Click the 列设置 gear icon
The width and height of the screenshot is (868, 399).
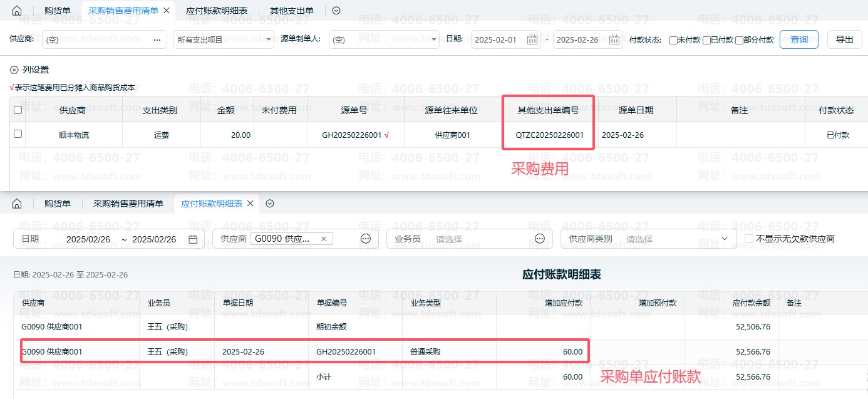point(14,70)
